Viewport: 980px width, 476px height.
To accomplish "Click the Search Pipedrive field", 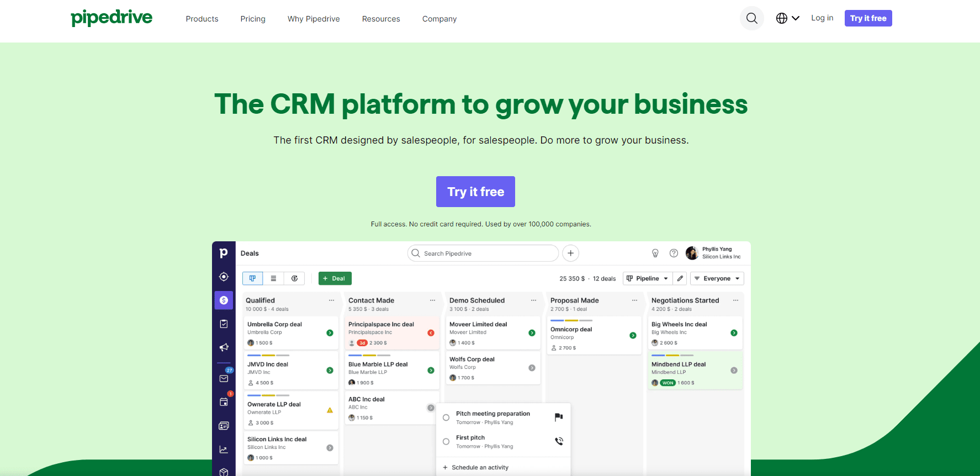I will click(x=483, y=253).
